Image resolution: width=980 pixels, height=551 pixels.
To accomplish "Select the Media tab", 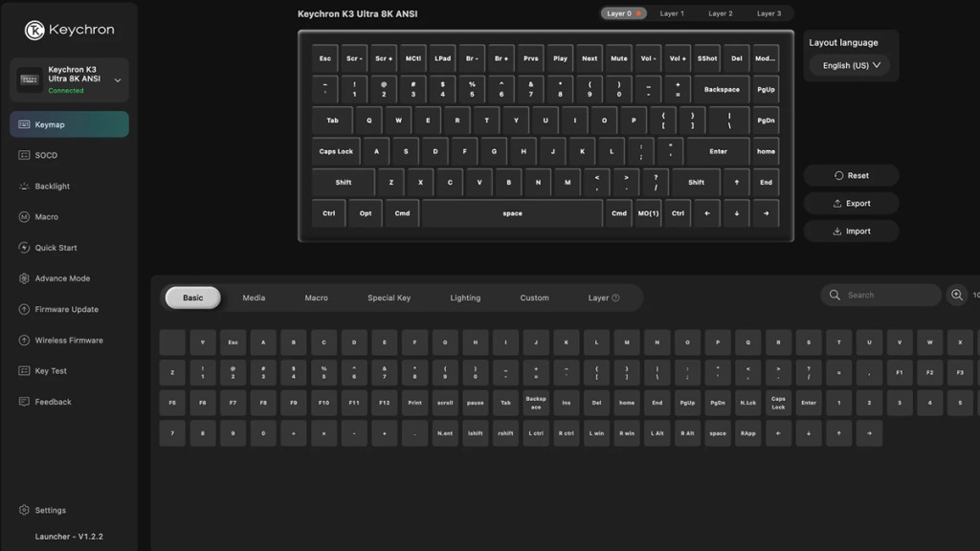I will coord(254,298).
